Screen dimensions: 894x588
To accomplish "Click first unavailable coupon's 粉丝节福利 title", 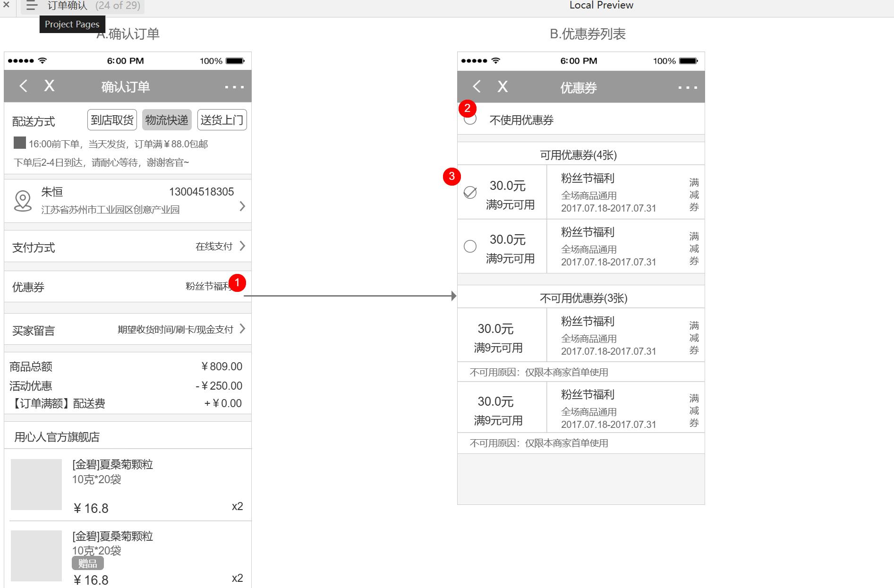I will [x=587, y=322].
